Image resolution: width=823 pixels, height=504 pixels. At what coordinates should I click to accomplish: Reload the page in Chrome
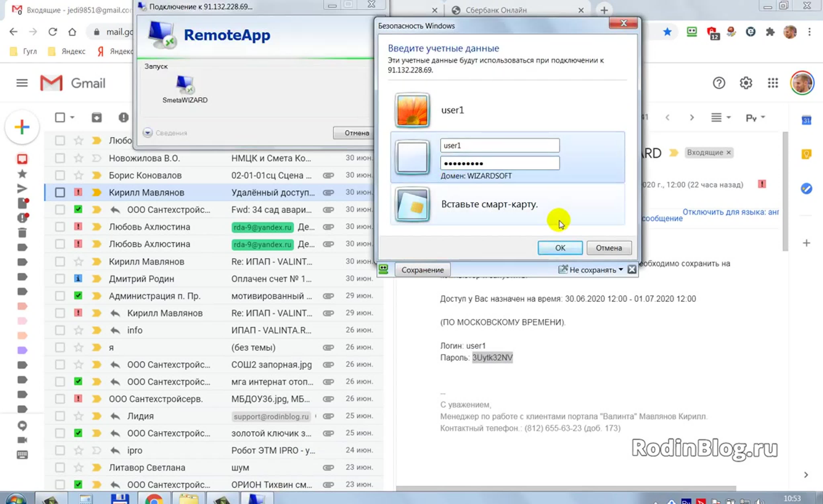[x=52, y=32]
